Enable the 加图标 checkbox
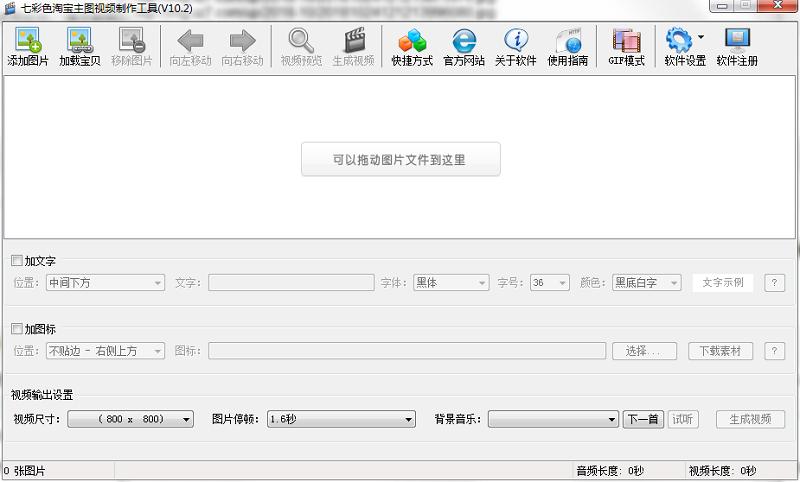 pos(17,329)
